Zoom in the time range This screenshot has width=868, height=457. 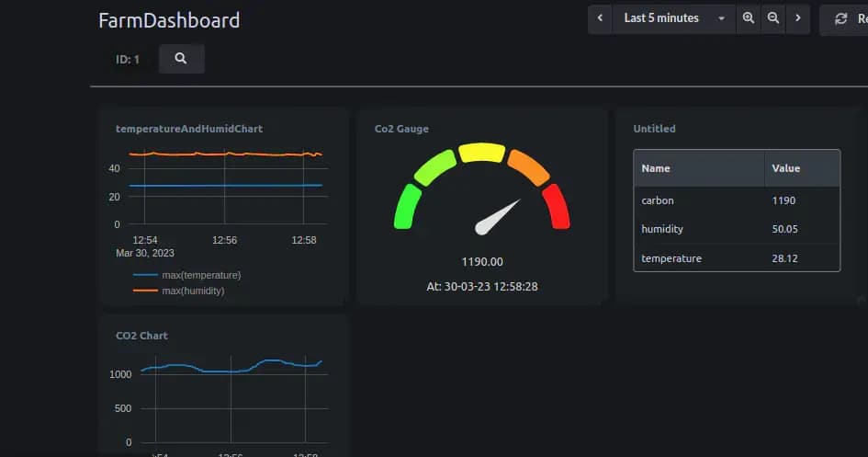[749, 18]
